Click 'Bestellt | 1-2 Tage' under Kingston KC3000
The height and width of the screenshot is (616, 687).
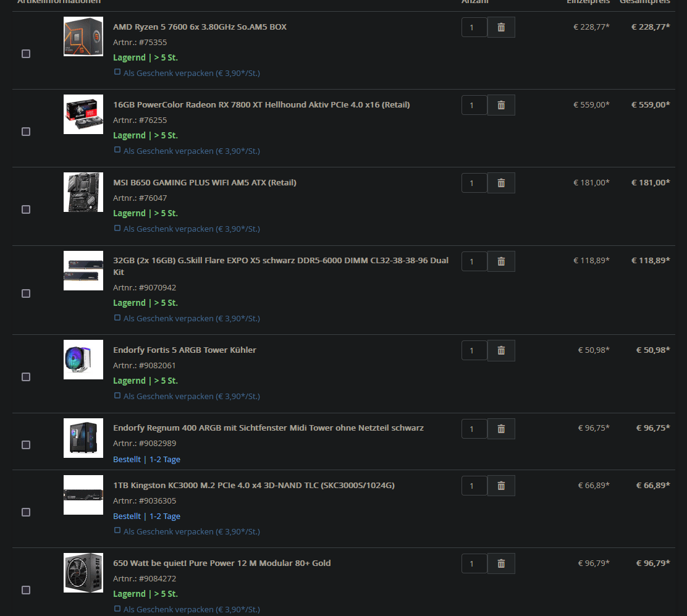(147, 516)
